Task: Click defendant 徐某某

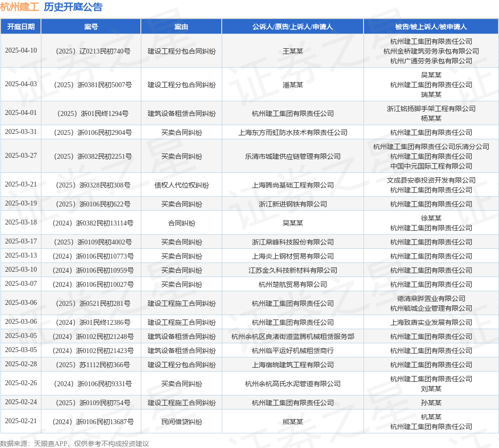Action: (x=431, y=218)
